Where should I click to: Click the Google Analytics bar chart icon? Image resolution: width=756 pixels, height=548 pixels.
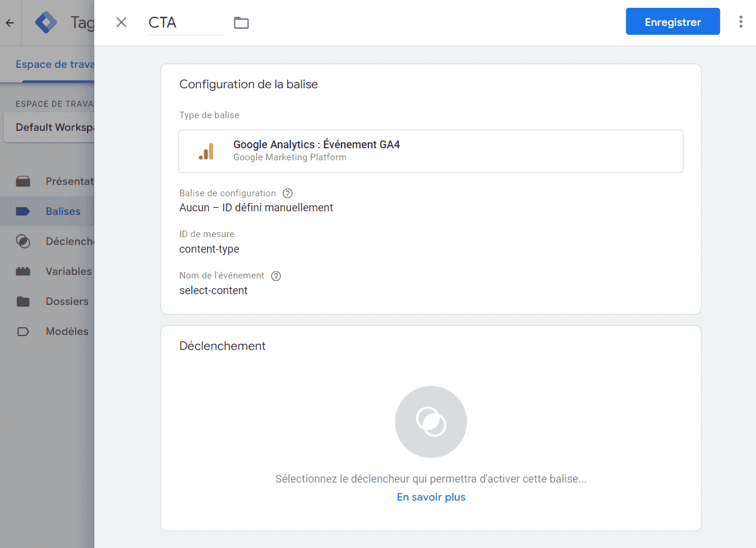[206, 152]
